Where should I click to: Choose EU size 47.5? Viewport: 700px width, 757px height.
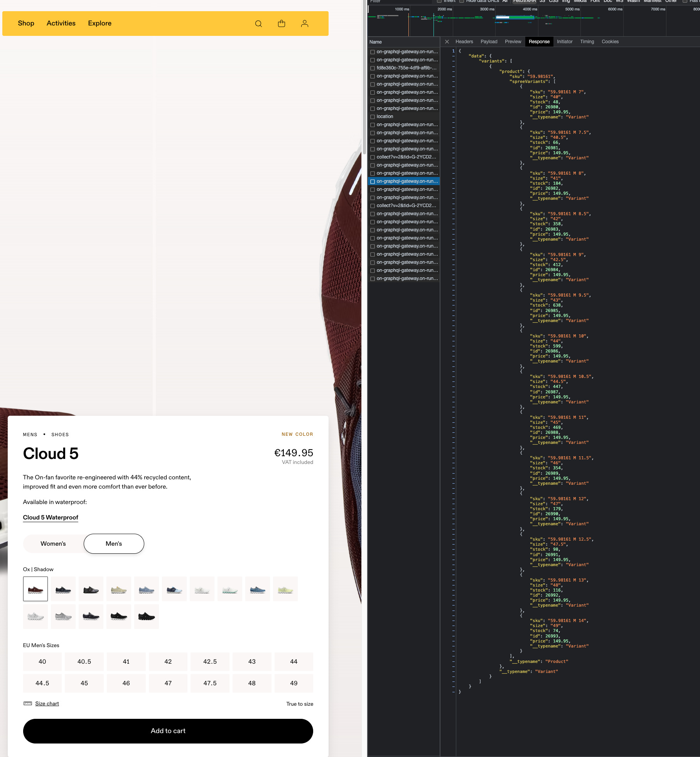tap(210, 683)
